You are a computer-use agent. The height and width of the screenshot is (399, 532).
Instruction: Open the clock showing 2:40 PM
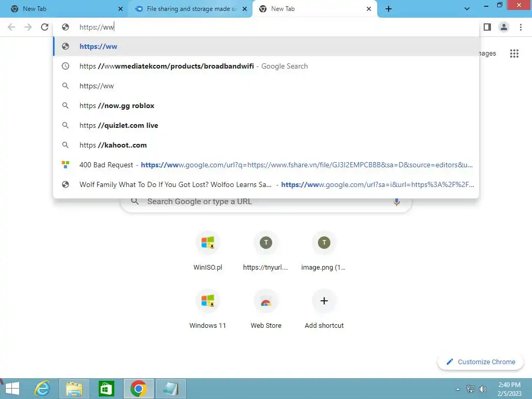pos(509,389)
